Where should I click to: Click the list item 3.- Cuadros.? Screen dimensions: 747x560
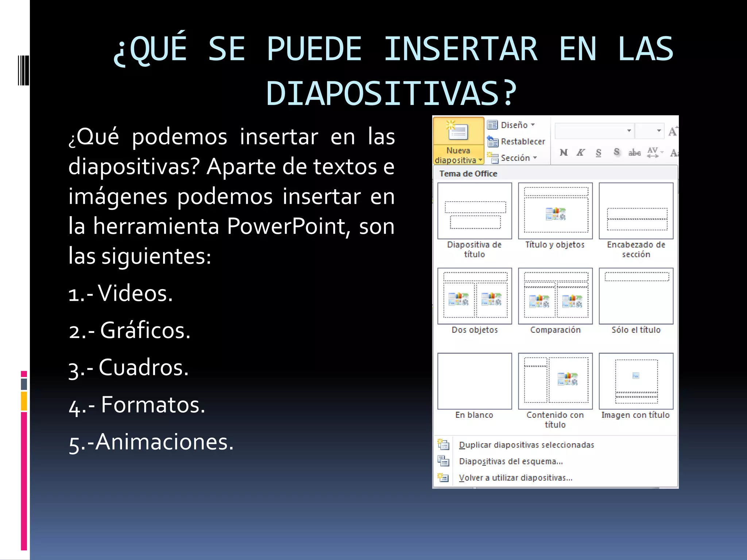[129, 367]
